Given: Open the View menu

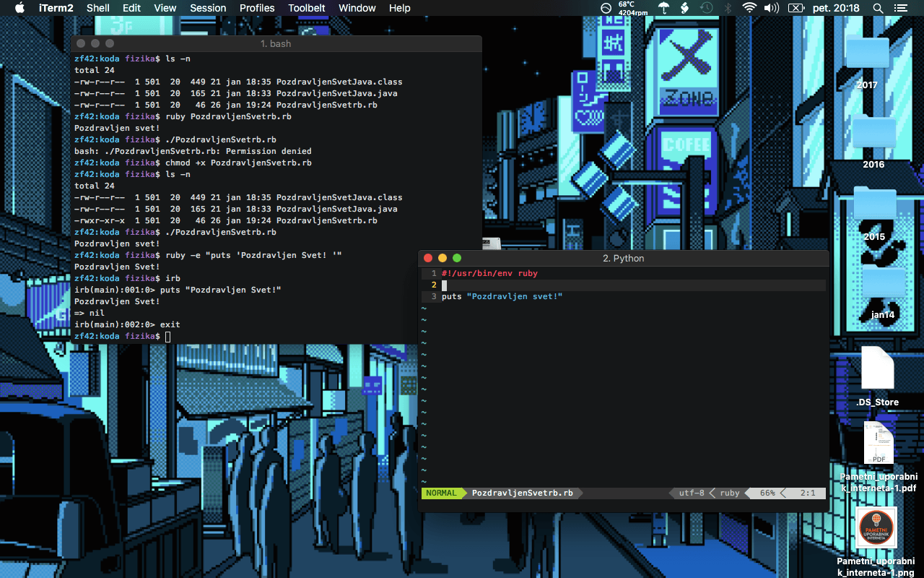Looking at the screenshot, I should [165, 8].
